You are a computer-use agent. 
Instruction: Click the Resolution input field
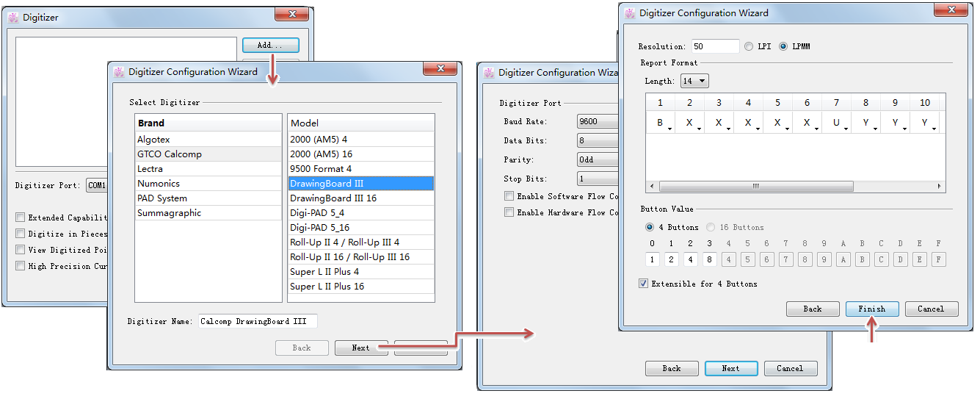click(714, 46)
